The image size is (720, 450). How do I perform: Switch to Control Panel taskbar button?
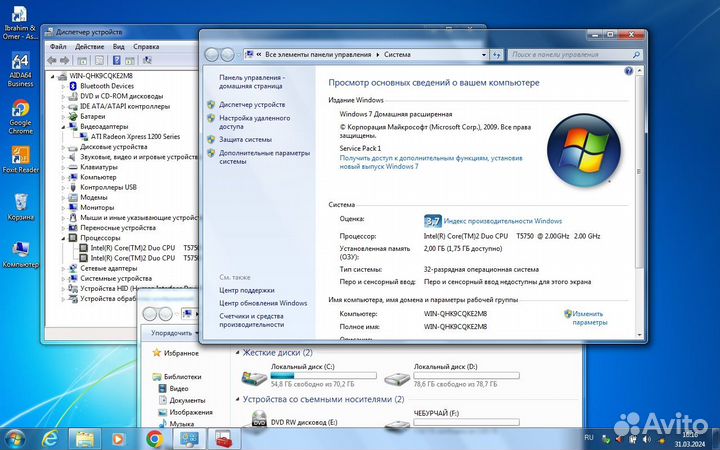[x=189, y=439]
